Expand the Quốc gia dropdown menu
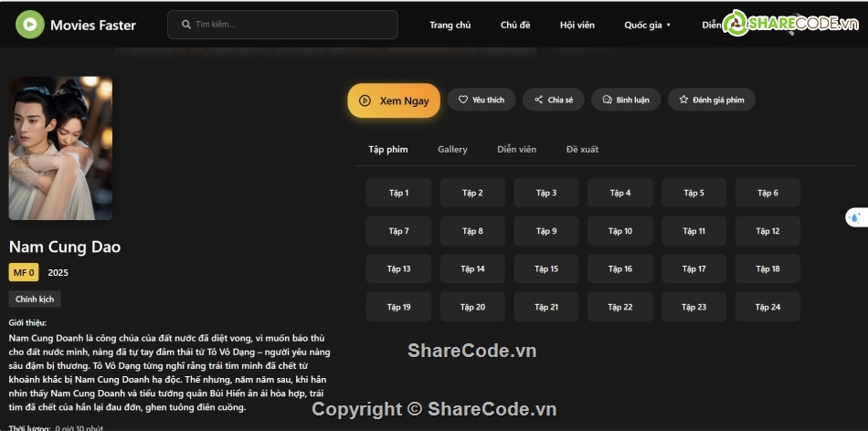This screenshot has height=431, width=868. [647, 25]
